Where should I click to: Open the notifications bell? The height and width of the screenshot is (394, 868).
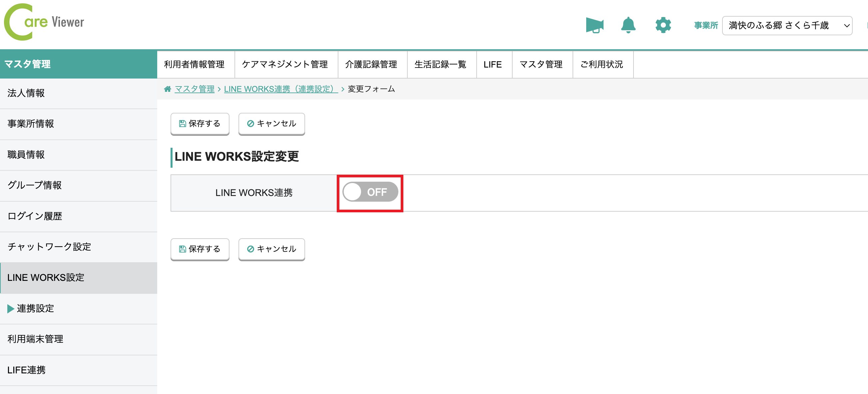click(x=629, y=25)
